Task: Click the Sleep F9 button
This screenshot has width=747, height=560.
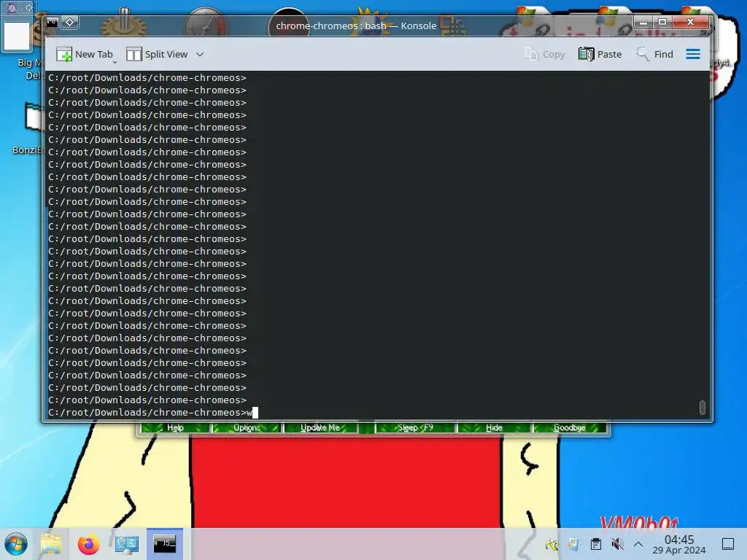Action: (415, 427)
